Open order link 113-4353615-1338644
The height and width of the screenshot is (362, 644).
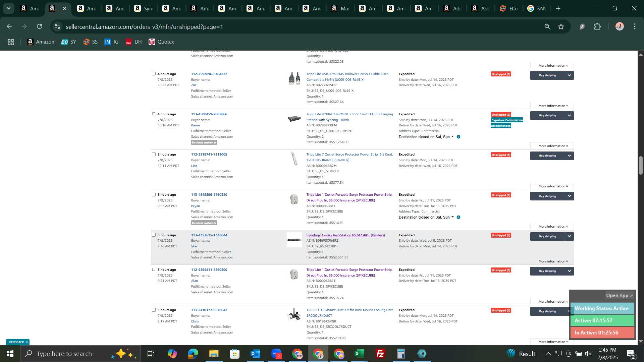pyautogui.click(x=209, y=235)
